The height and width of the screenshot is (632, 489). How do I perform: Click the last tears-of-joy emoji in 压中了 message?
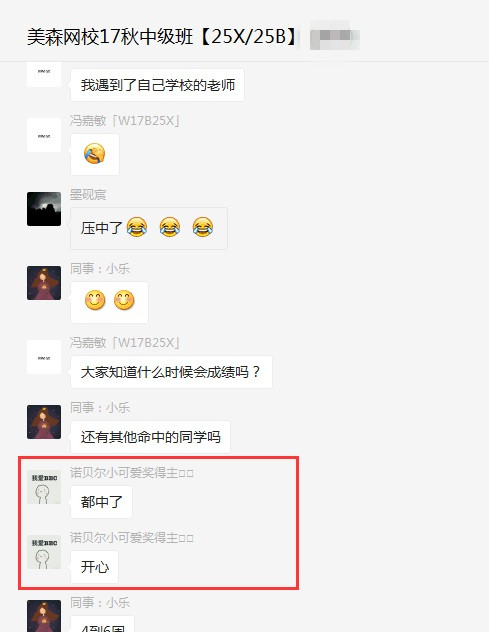[x=202, y=227]
